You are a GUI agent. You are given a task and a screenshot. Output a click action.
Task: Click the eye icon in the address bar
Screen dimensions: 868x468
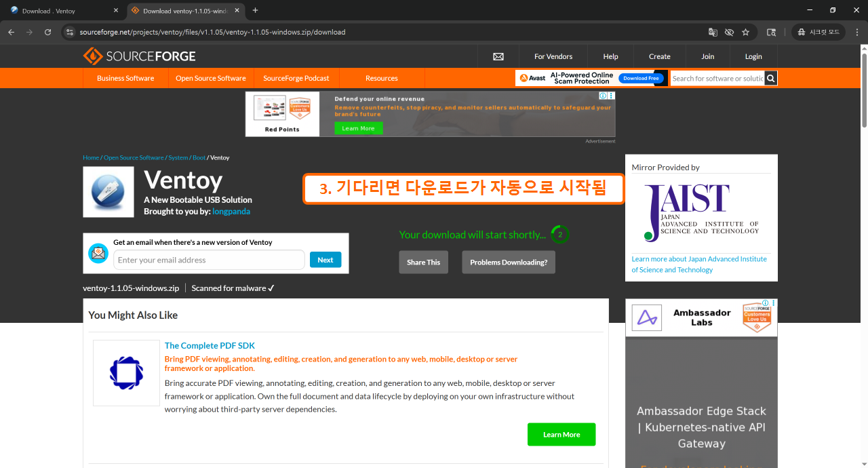click(x=729, y=32)
